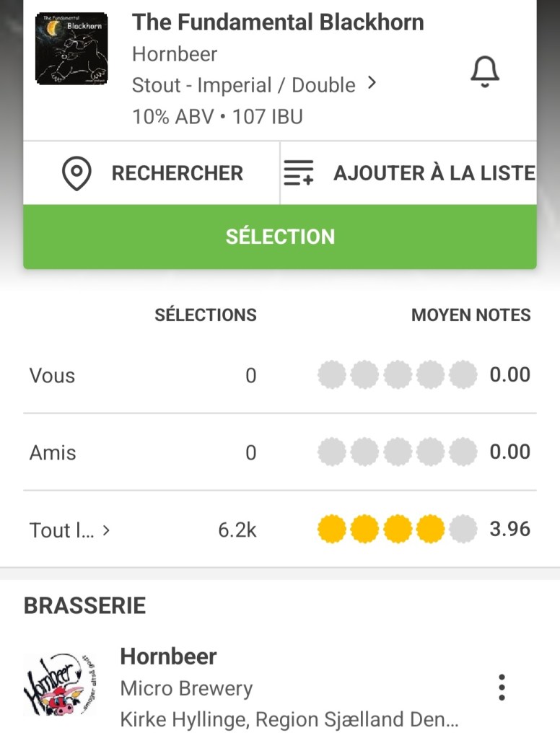Tap the notification bell icon

485,71
